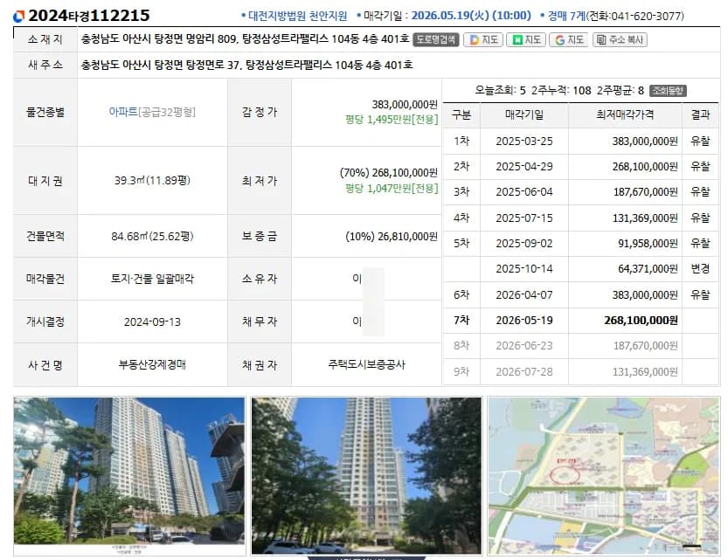Click sale date 2026.05.19 (10:00)

click(x=471, y=16)
